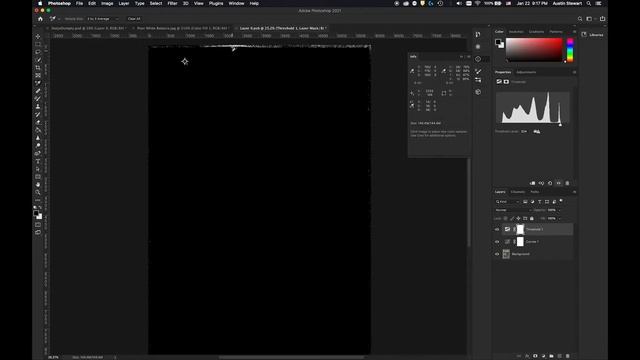Open the layer blend mode dropdown

click(513, 210)
